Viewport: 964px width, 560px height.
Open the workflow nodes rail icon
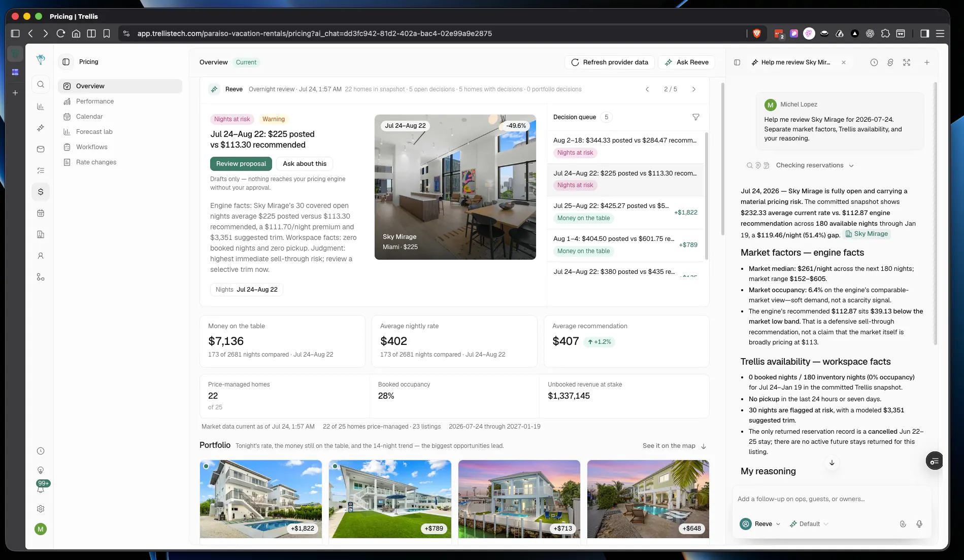coord(41,277)
